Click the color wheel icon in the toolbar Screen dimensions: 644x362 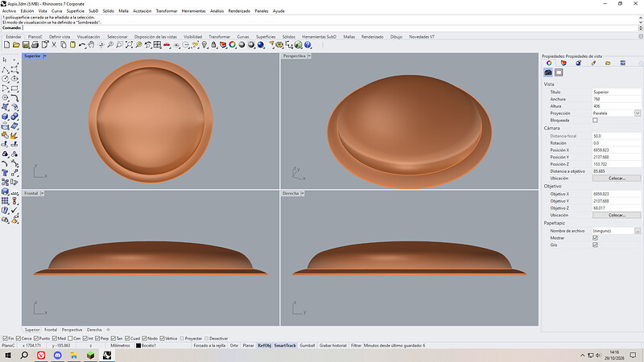233,45
